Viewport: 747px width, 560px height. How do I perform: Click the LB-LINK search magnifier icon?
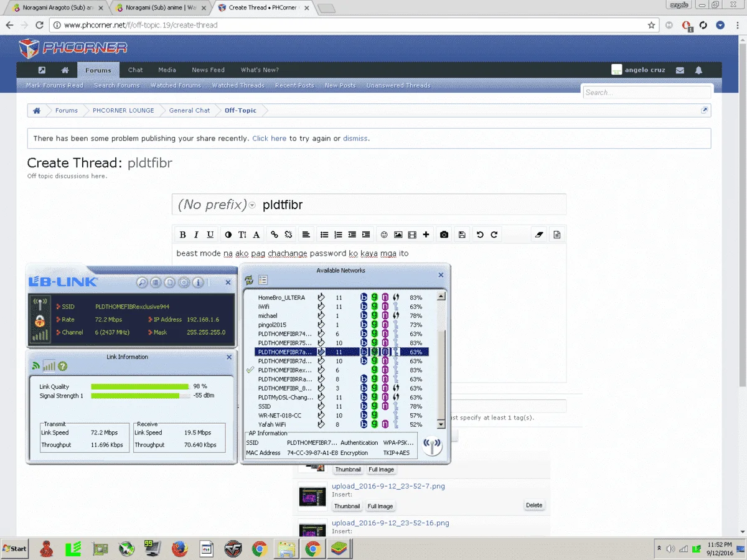coord(142,282)
